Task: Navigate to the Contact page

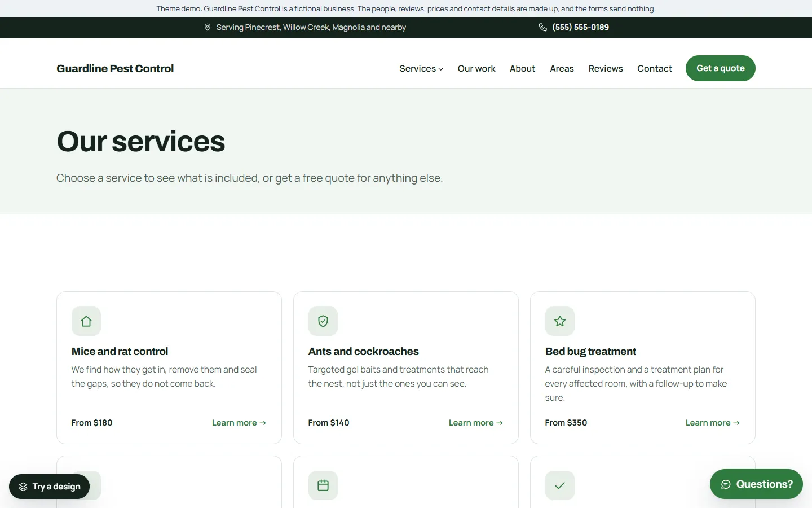Action: tap(655, 68)
